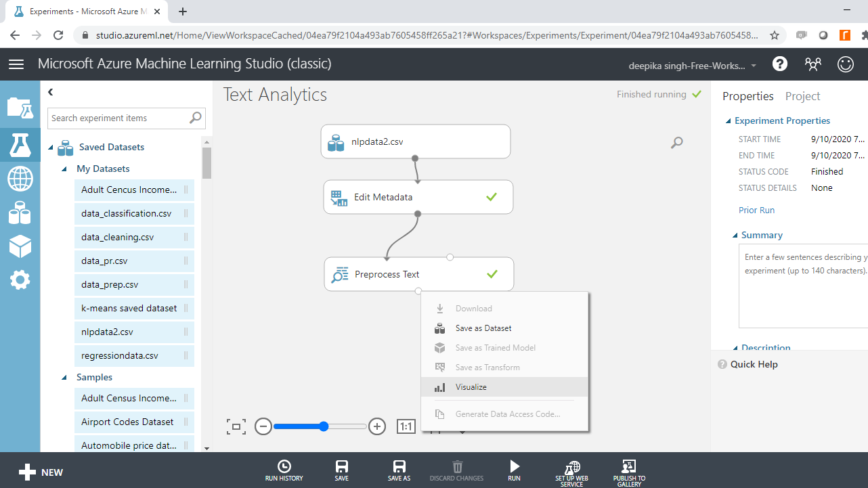
Task: Select data_prep.csv dataset
Action: pyautogui.click(x=134, y=285)
